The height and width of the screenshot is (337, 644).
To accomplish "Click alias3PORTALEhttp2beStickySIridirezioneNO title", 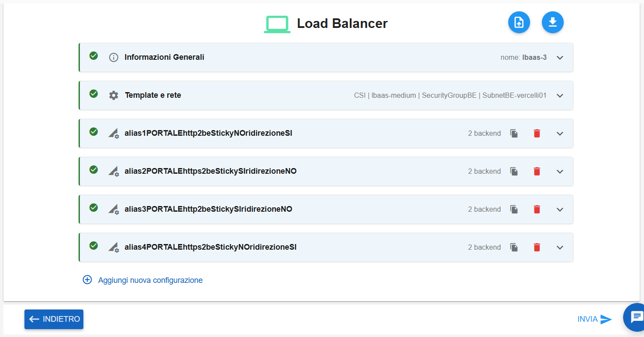I will [208, 209].
